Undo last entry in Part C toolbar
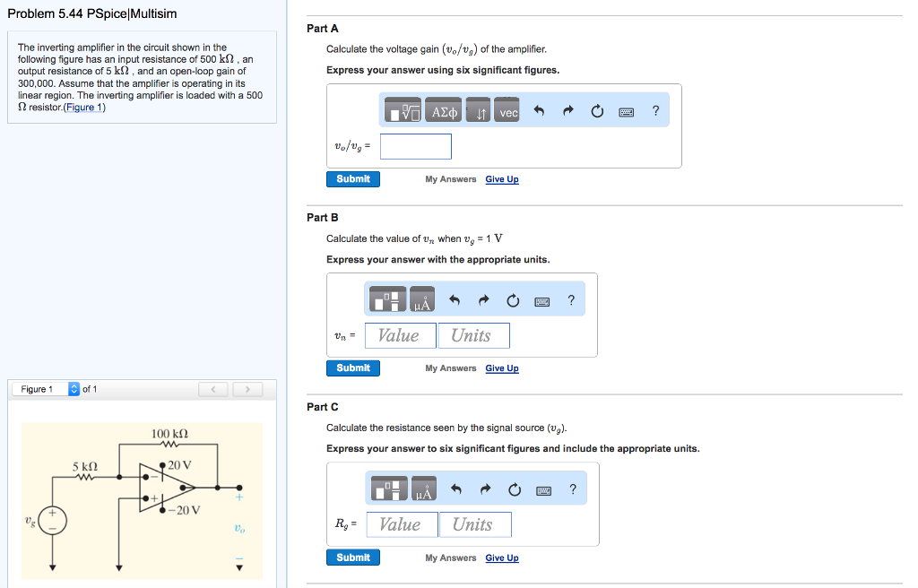 [456, 489]
